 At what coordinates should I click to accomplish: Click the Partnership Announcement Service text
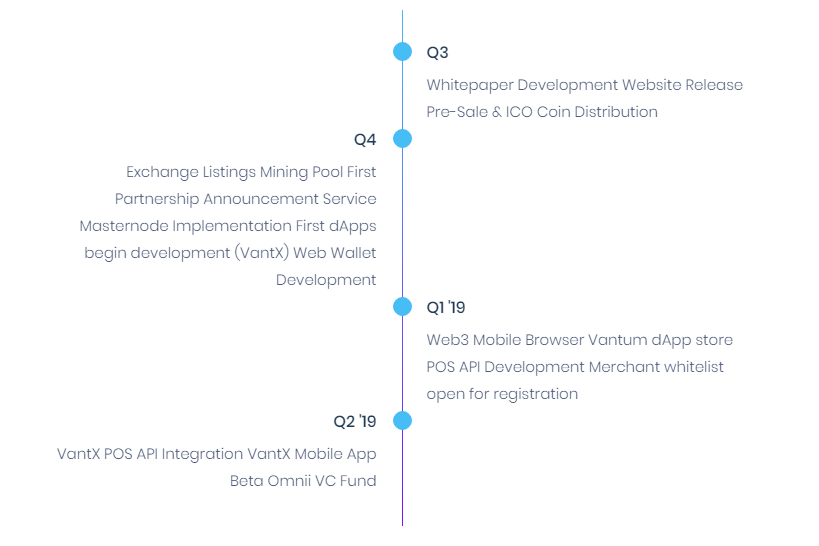coord(245,199)
